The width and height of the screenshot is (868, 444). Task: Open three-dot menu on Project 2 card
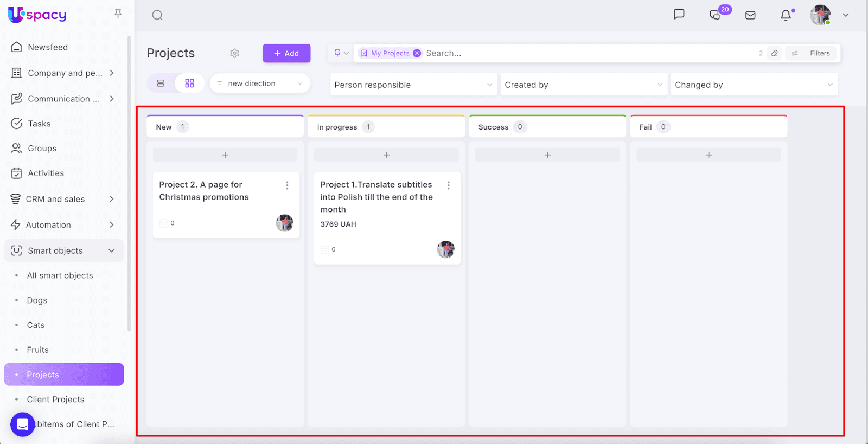287,185
